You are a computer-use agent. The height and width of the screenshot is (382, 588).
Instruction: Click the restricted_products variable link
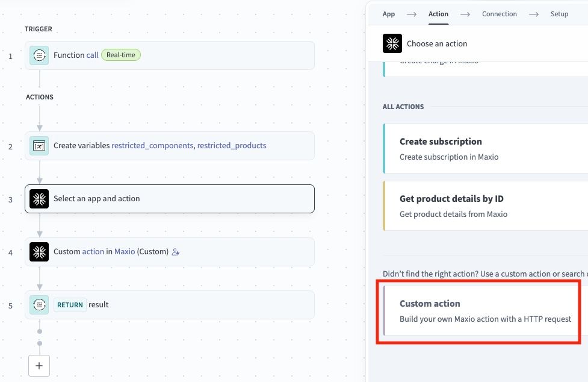232,146
